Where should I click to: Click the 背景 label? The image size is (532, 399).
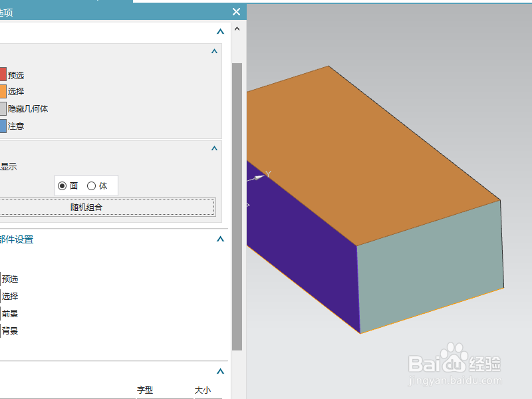tap(10, 331)
